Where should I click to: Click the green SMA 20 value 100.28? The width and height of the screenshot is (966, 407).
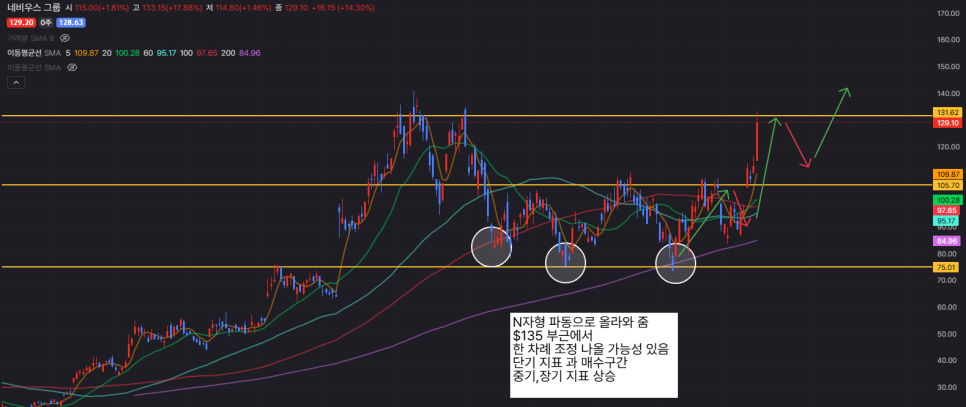tap(127, 53)
